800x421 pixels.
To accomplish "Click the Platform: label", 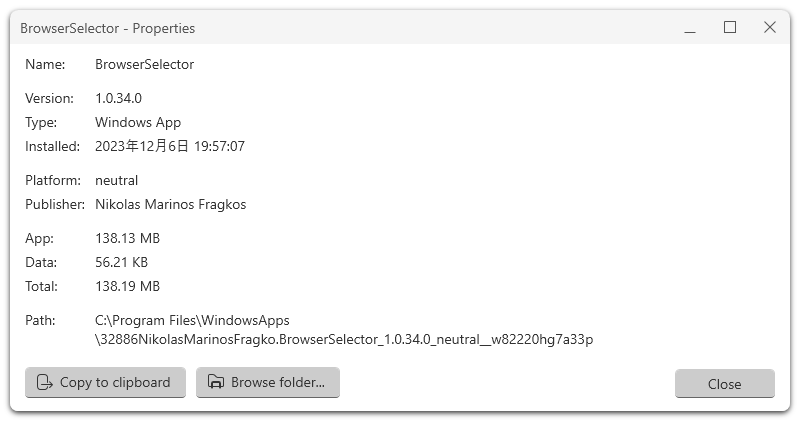I will (53, 181).
